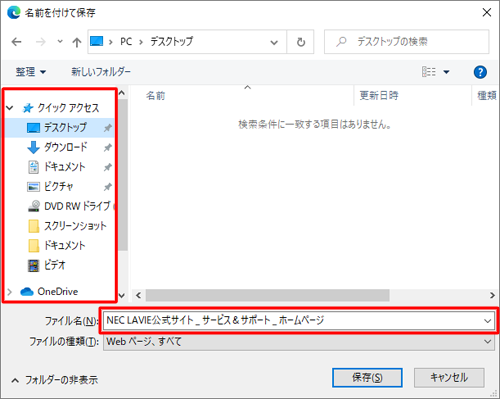Viewport: 500px width, 399px height.
Task: Sort by the 種類 column header
Action: pos(487,96)
